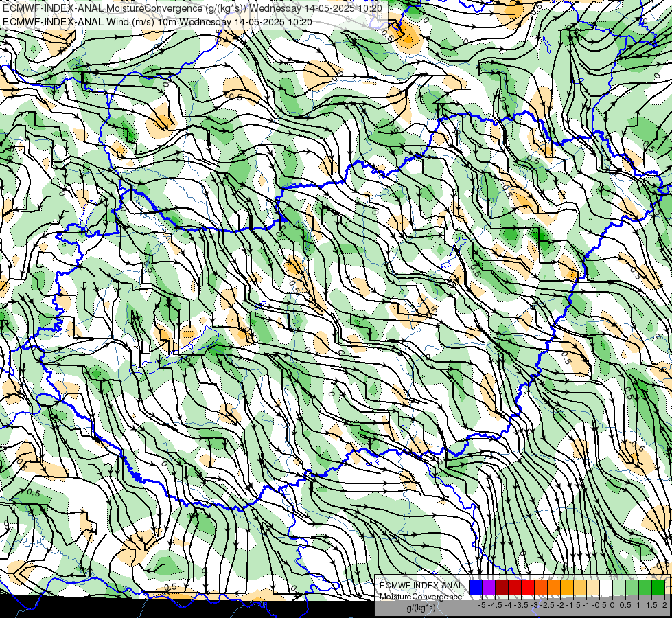This screenshot has height=618, width=672.
Task: Click the -1 tick label on legend scale
Action: (x=586, y=605)
